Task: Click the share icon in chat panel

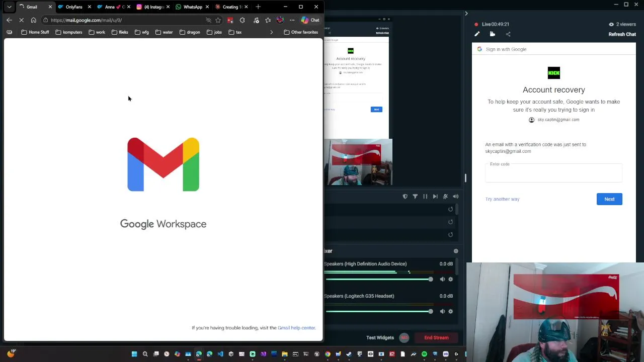Action: click(x=508, y=34)
